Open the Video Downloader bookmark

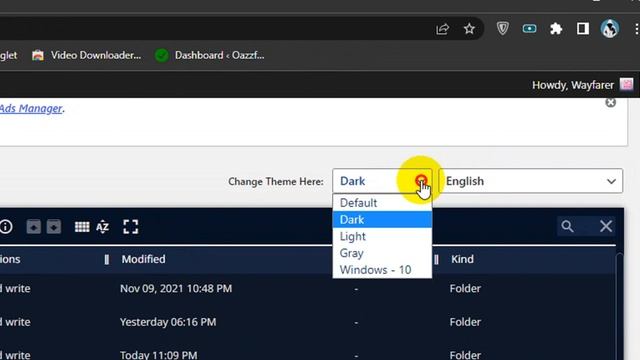pos(87,55)
